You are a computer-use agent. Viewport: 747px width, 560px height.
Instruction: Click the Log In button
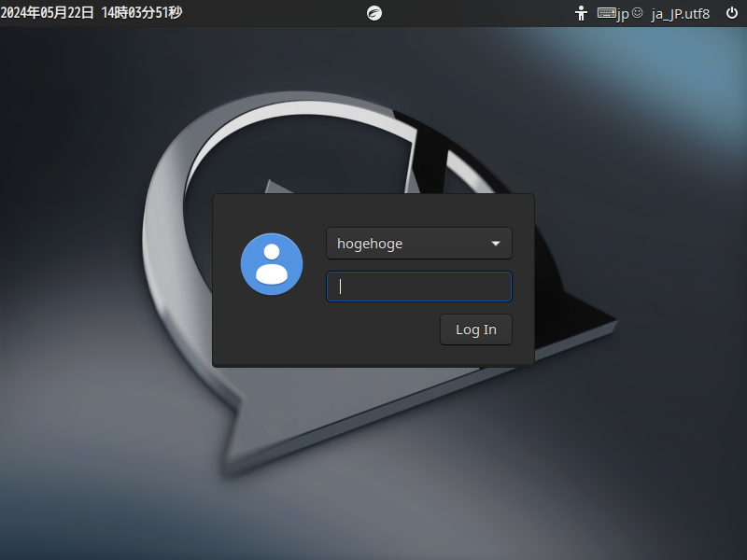476,329
